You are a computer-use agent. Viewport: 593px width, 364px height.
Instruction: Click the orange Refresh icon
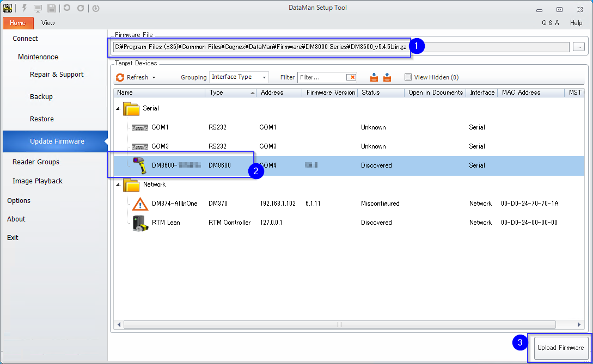click(120, 77)
